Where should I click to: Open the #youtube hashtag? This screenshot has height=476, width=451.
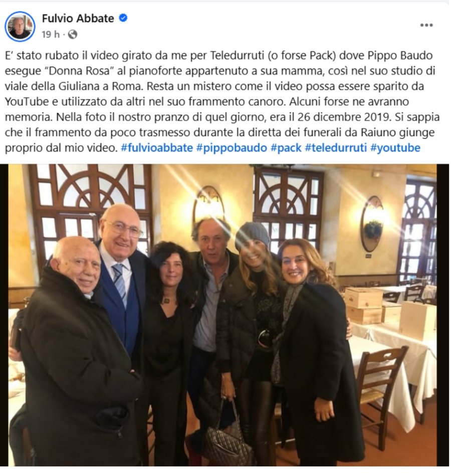tap(395, 148)
